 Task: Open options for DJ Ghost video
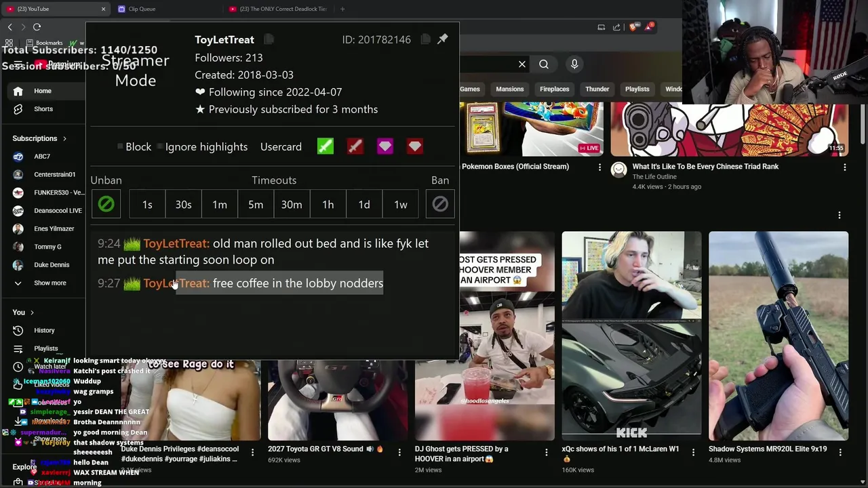(546, 452)
